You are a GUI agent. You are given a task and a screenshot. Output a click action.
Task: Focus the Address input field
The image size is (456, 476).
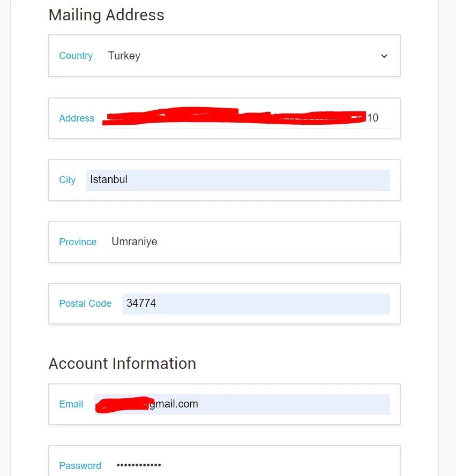[246, 118]
